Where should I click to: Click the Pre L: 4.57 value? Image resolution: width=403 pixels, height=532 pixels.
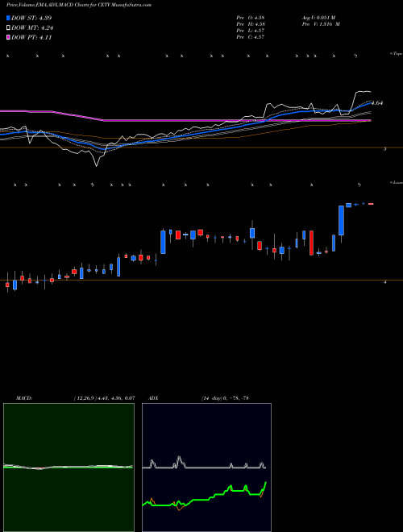[x=251, y=31]
